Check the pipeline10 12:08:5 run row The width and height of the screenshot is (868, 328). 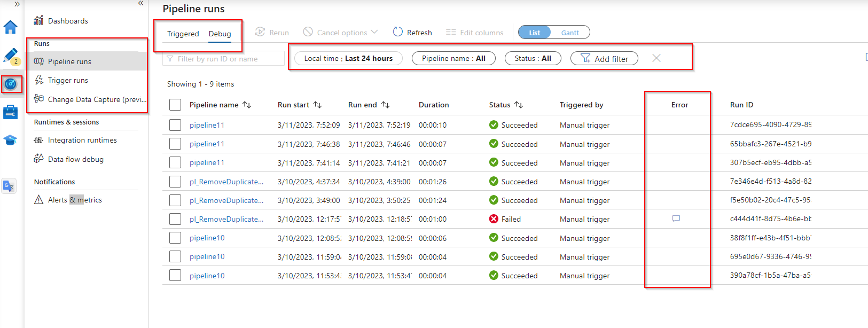(x=175, y=238)
